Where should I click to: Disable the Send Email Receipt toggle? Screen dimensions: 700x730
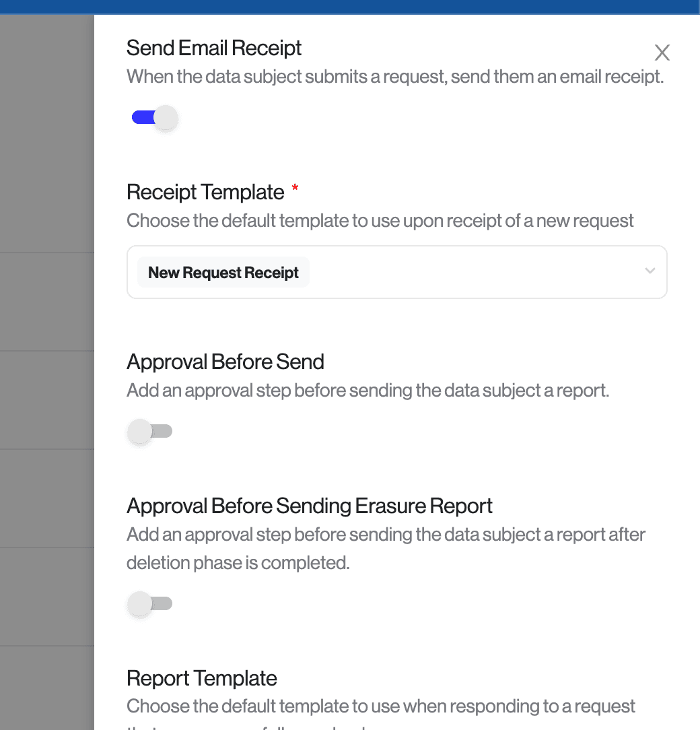click(x=155, y=119)
